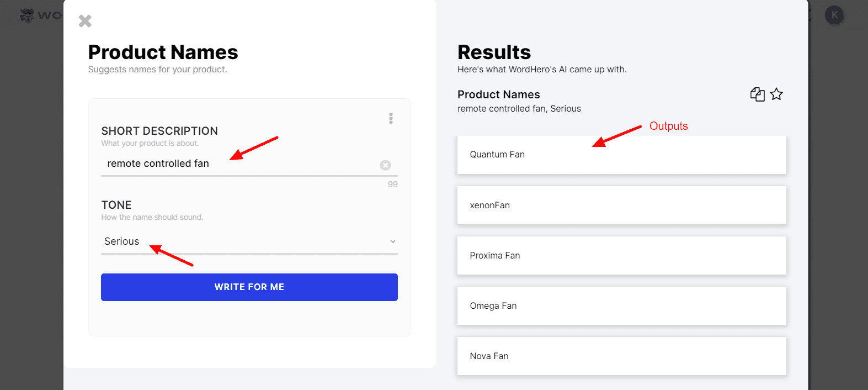Image resolution: width=868 pixels, height=390 pixels.
Task: Select the xenonFan result card
Action: coord(622,205)
